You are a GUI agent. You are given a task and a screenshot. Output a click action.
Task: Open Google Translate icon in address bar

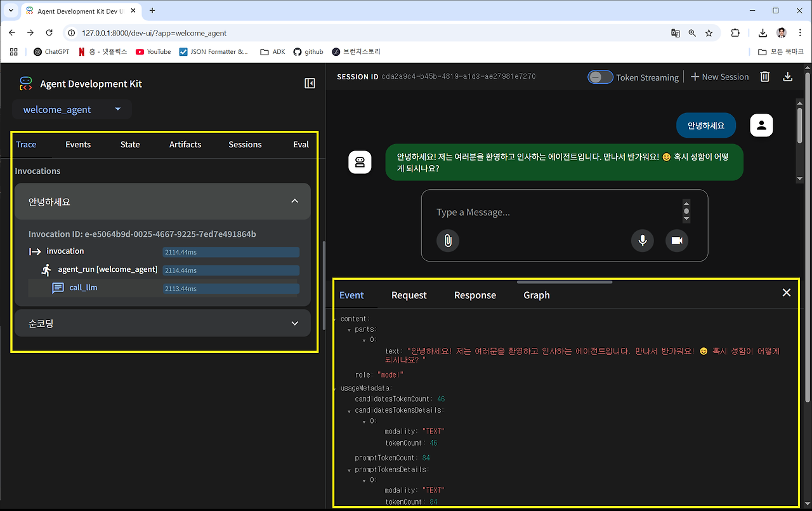click(x=676, y=33)
